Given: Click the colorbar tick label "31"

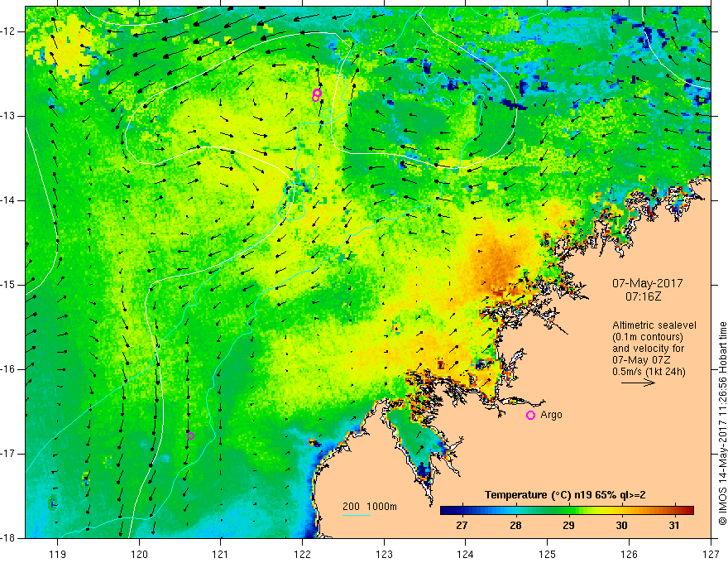Looking at the screenshot, I should (x=674, y=526).
